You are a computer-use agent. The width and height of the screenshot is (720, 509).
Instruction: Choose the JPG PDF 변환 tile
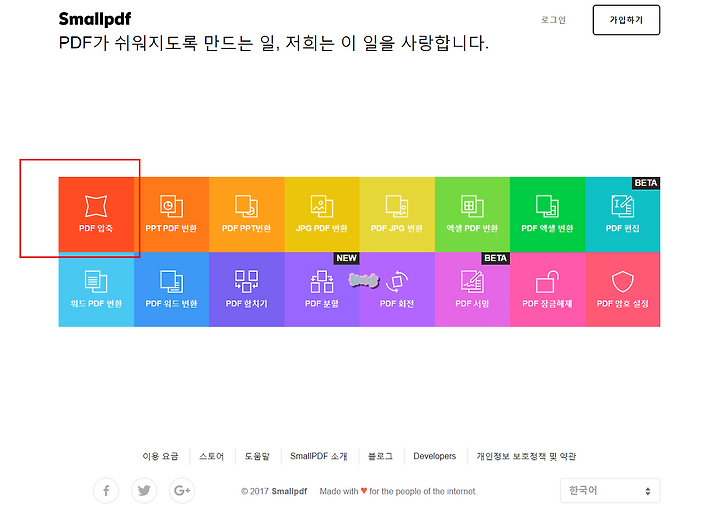click(322, 215)
